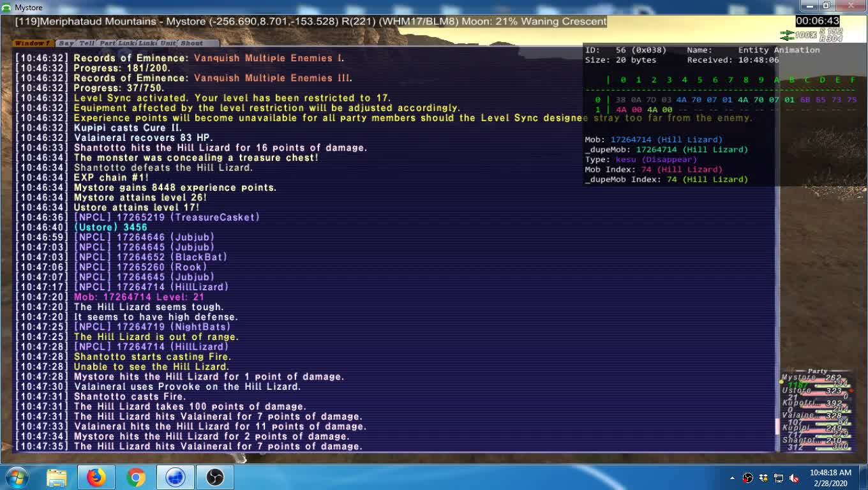
Task: Click 'Ustore attains level 17!' line
Action: 107,207
